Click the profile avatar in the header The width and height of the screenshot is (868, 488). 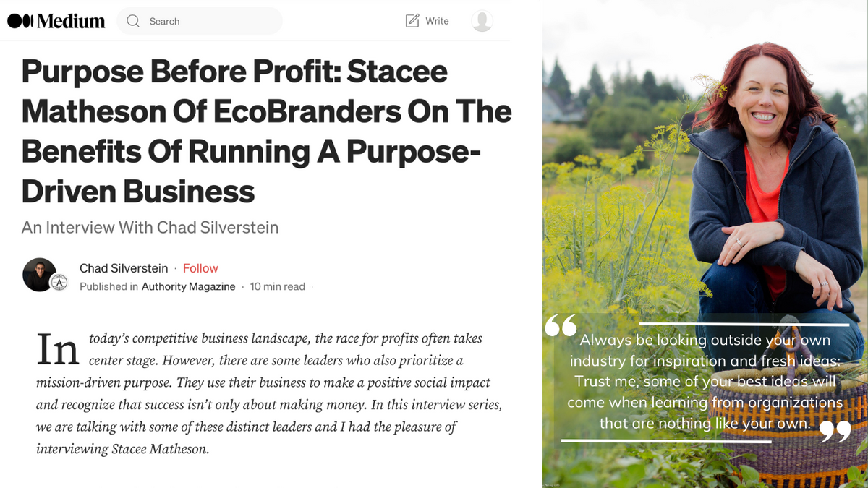pos(482,20)
